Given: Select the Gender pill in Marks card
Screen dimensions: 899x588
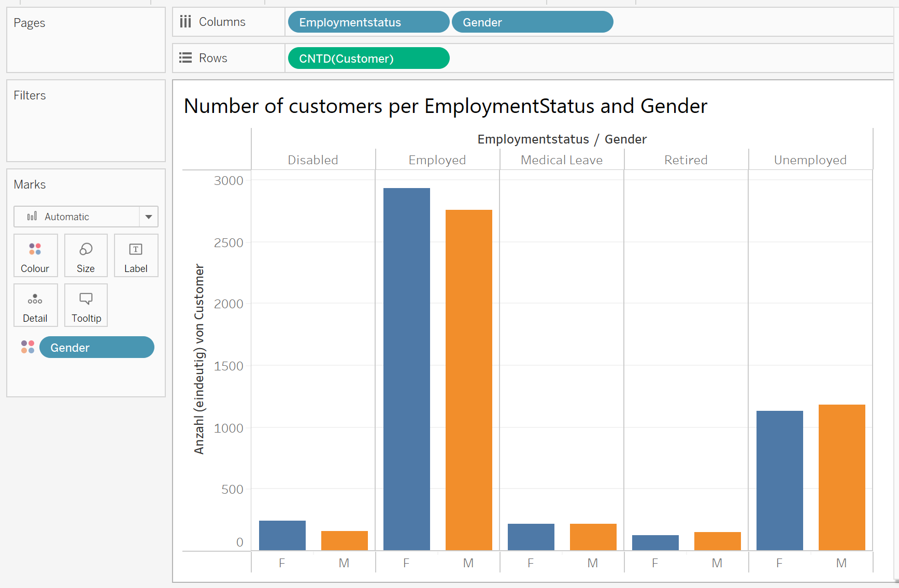Looking at the screenshot, I should tap(96, 347).
